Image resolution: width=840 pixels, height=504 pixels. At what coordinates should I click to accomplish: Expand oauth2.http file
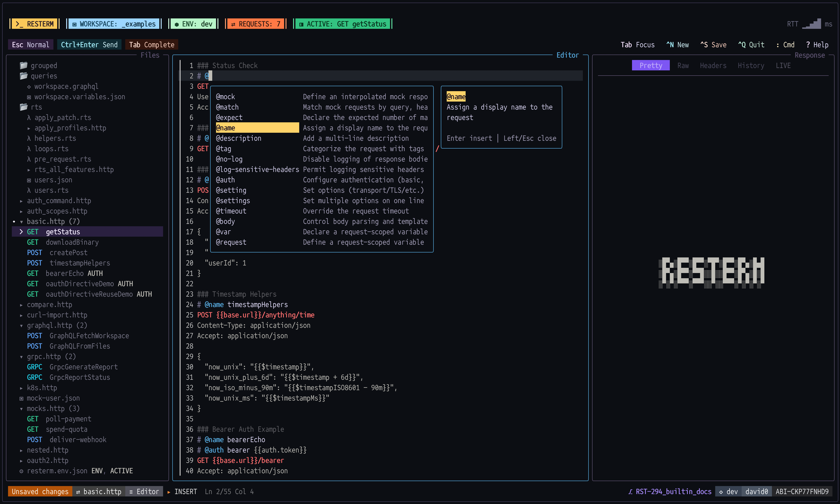pyautogui.click(x=22, y=461)
